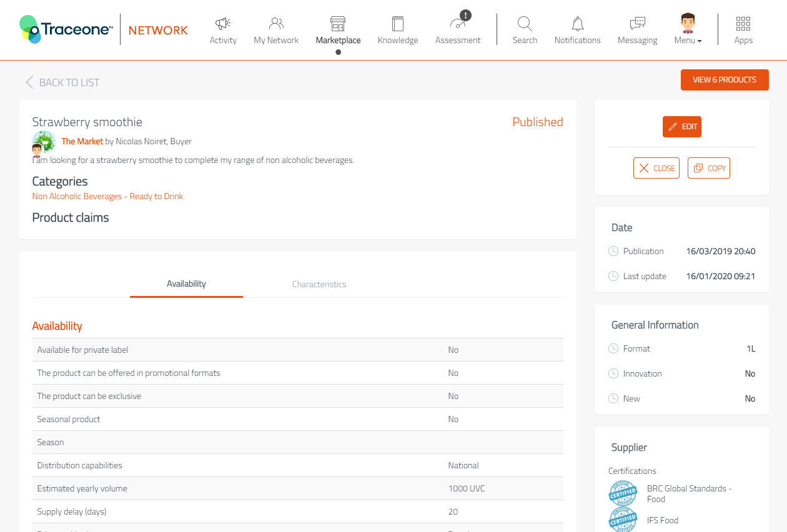
Task: Click the COPY action for this product
Action: coord(708,167)
